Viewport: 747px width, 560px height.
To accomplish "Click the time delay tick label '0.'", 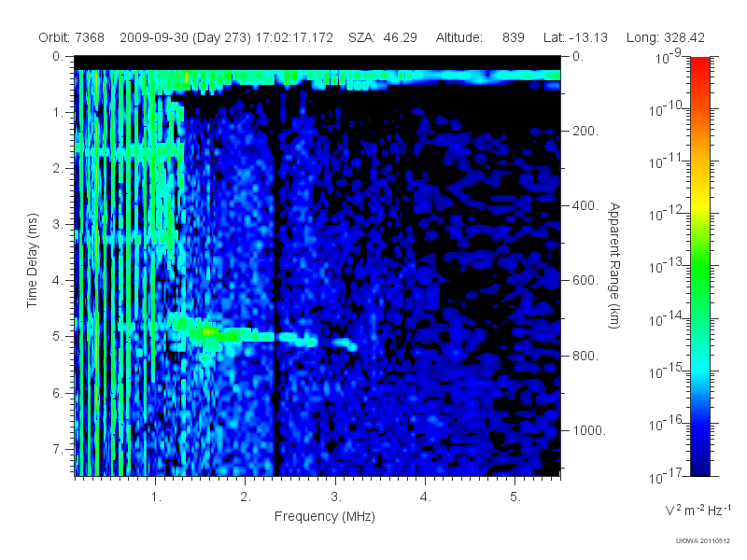I will click(x=58, y=56).
